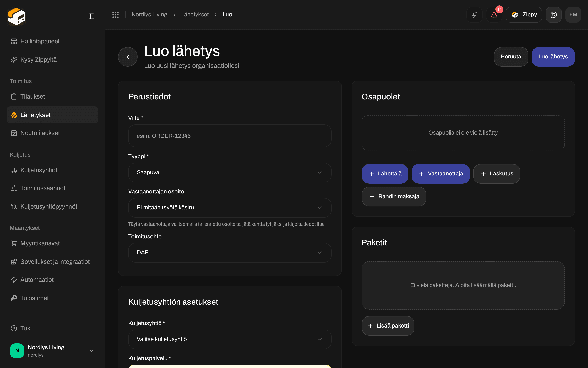Screen dimensions: 588x368
Task: Open the Zippy assistant button
Action: [524, 15]
